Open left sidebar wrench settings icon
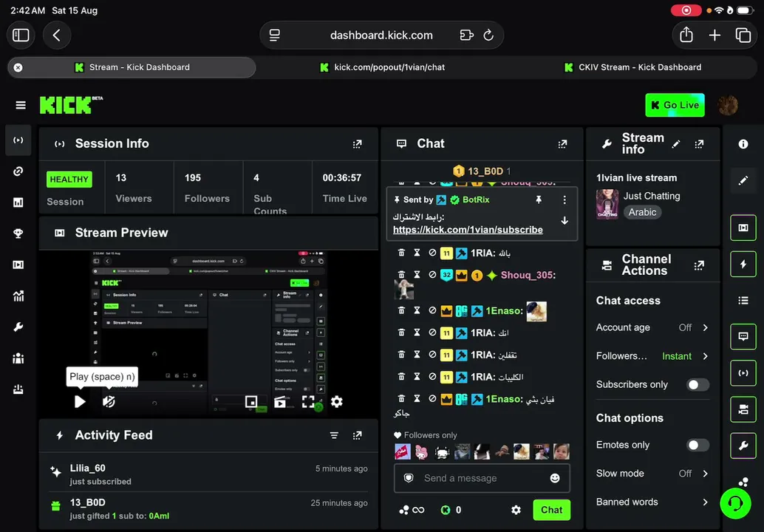Image resolution: width=764 pixels, height=532 pixels. [18, 327]
